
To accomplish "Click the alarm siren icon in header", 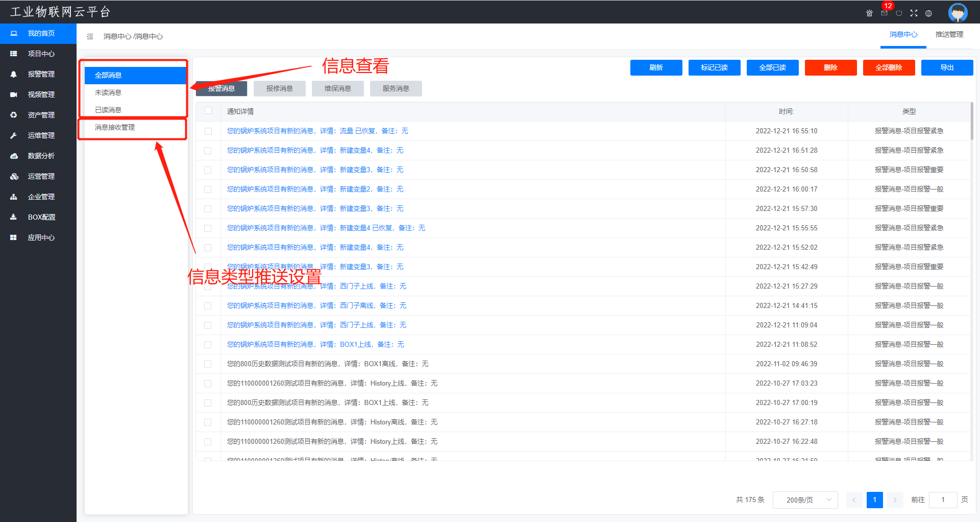I will pyautogui.click(x=869, y=13).
